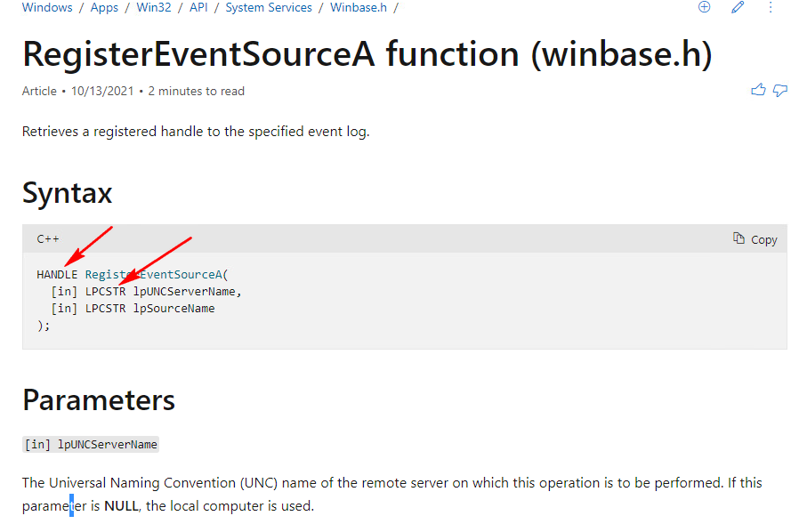Click the Parameters section heading
The height and width of the screenshot is (532, 807).
99,399
